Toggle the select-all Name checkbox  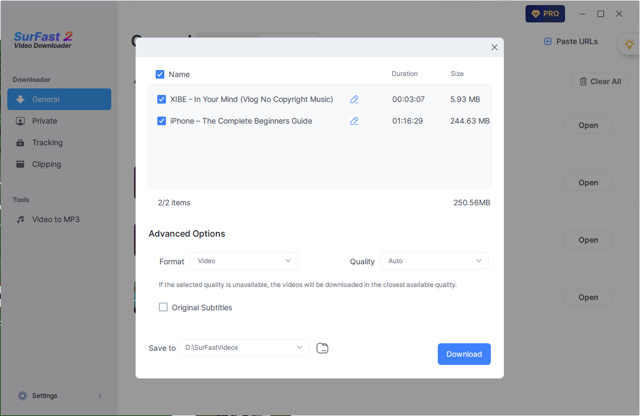[160, 74]
